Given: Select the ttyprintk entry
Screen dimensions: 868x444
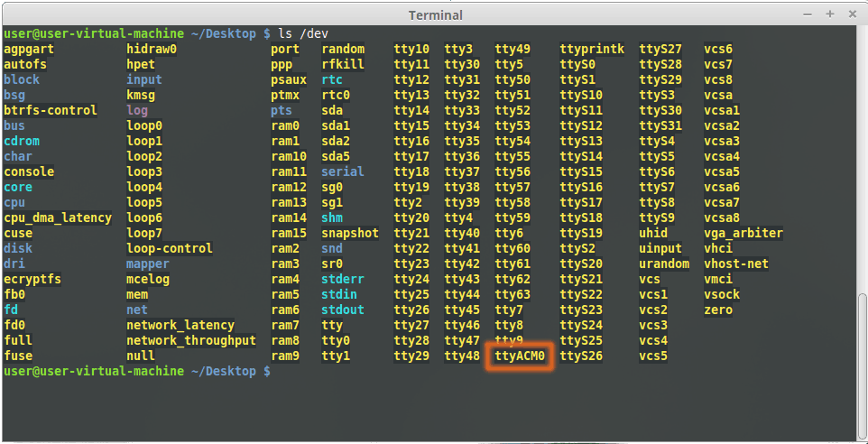Looking at the screenshot, I should pyautogui.click(x=592, y=49).
